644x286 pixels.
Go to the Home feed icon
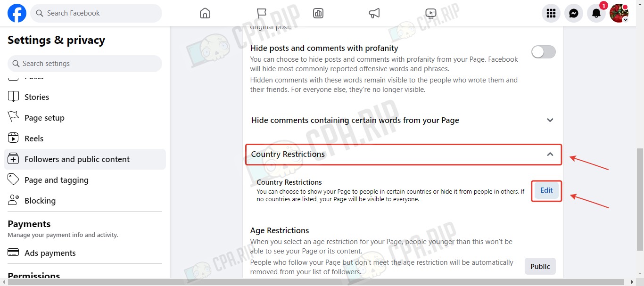click(x=205, y=13)
